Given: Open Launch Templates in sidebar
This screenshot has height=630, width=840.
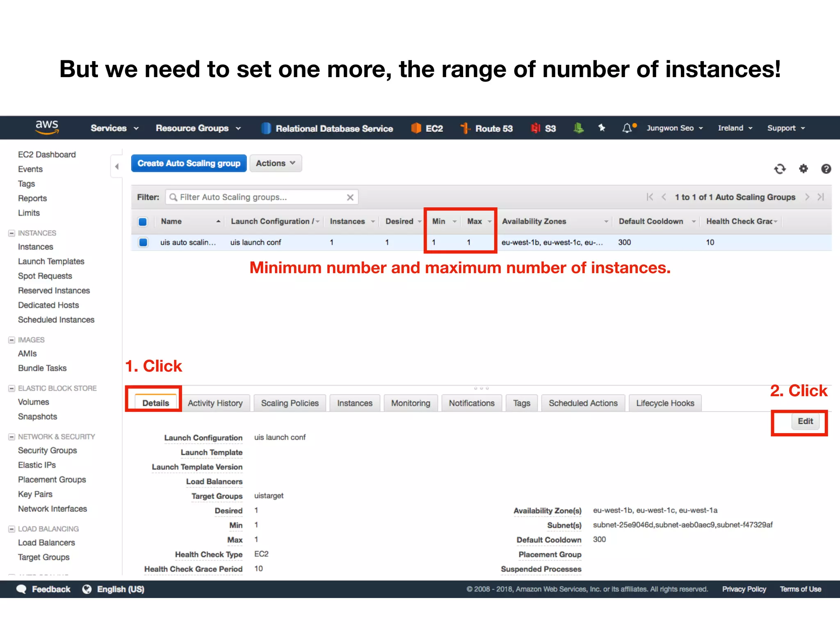Looking at the screenshot, I should (51, 261).
